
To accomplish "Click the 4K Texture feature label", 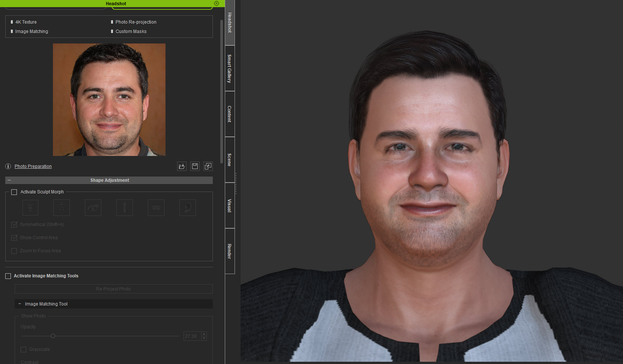I will [x=26, y=22].
